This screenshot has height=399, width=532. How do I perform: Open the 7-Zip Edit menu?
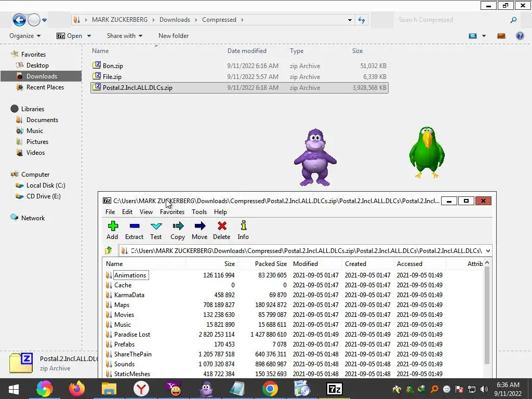[127, 212]
